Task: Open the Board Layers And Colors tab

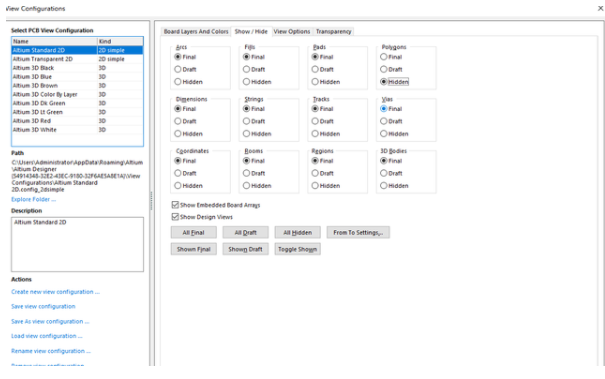Action: pos(196,32)
